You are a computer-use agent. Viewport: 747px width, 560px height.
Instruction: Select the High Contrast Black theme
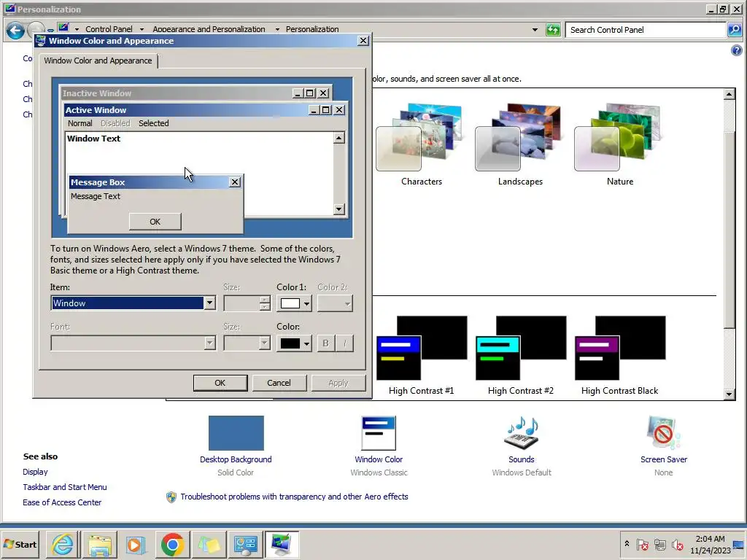[620, 356]
